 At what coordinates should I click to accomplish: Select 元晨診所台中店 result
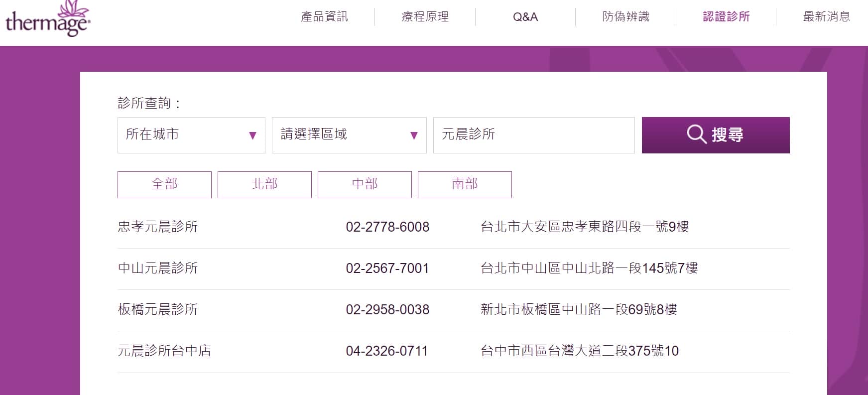(164, 351)
